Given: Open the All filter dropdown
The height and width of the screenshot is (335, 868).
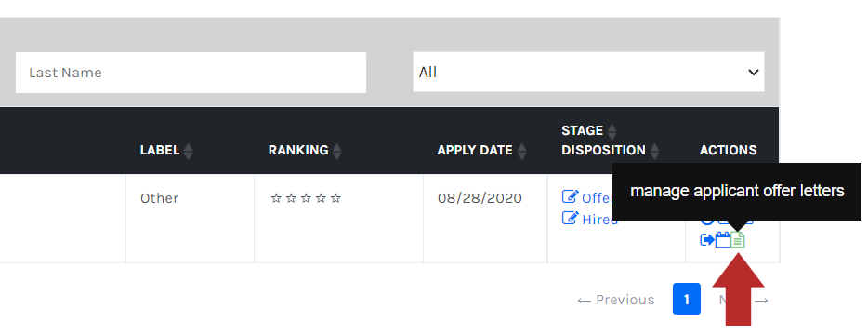Looking at the screenshot, I should (588, 72).
